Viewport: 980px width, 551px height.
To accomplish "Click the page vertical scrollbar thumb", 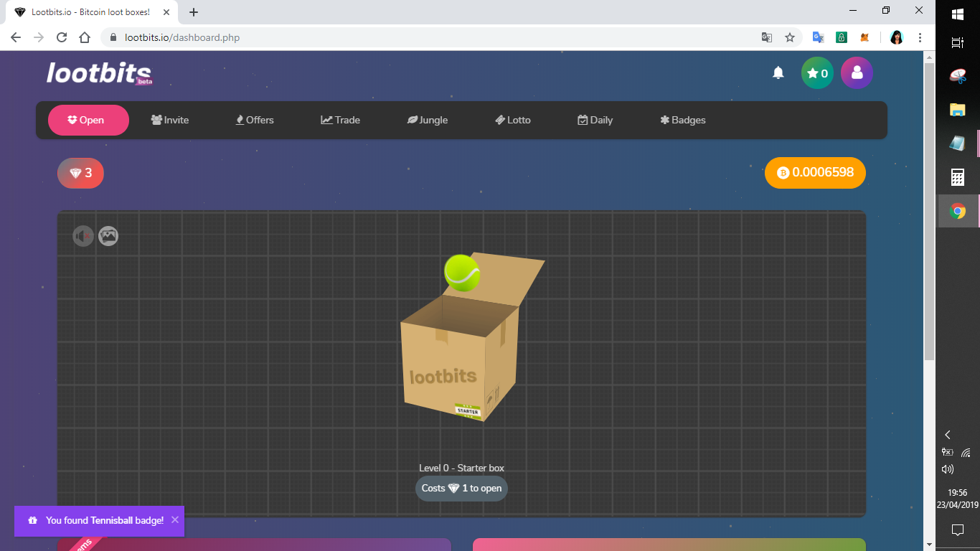I will (x=929, y=212).
